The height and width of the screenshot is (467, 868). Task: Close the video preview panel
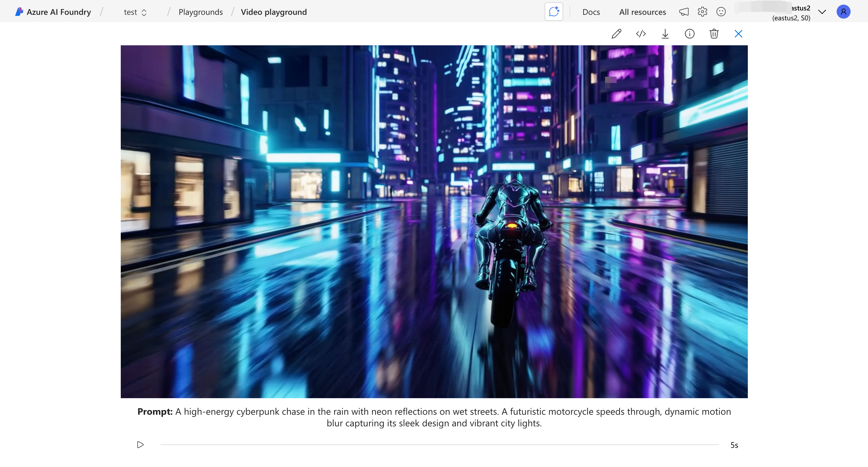click(x=738, y=34)
